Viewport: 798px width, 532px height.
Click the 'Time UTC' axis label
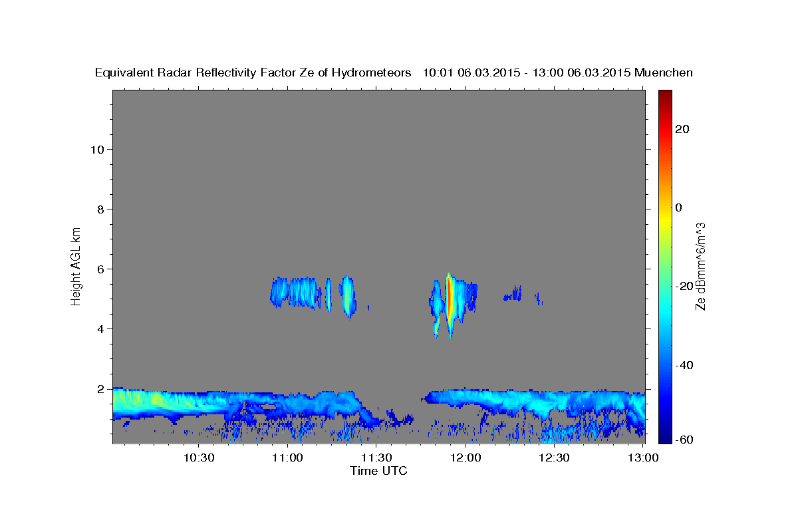[x=378, y=471]
